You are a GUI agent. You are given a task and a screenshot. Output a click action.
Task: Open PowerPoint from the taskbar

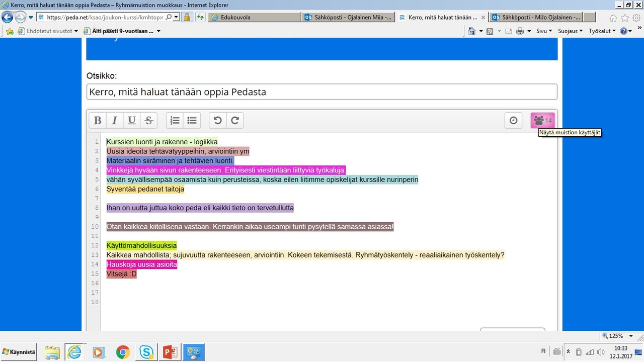click(169, 352)
